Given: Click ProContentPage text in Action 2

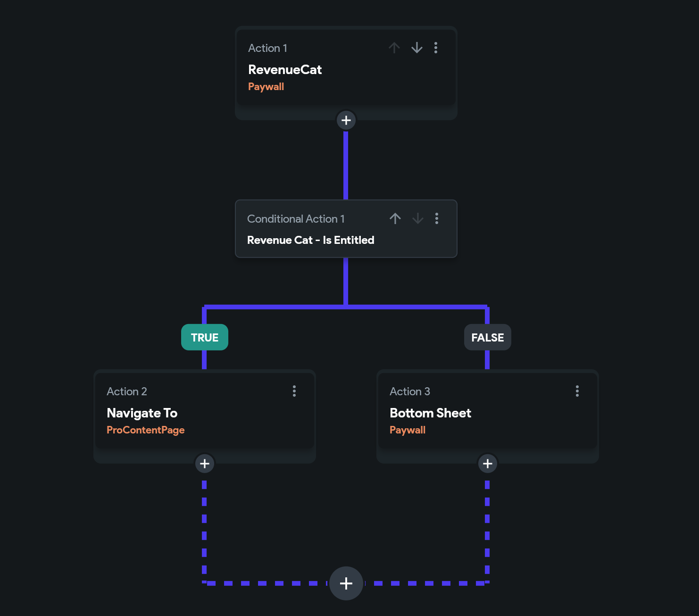Looking at the screenshot, I should point(146,430).
